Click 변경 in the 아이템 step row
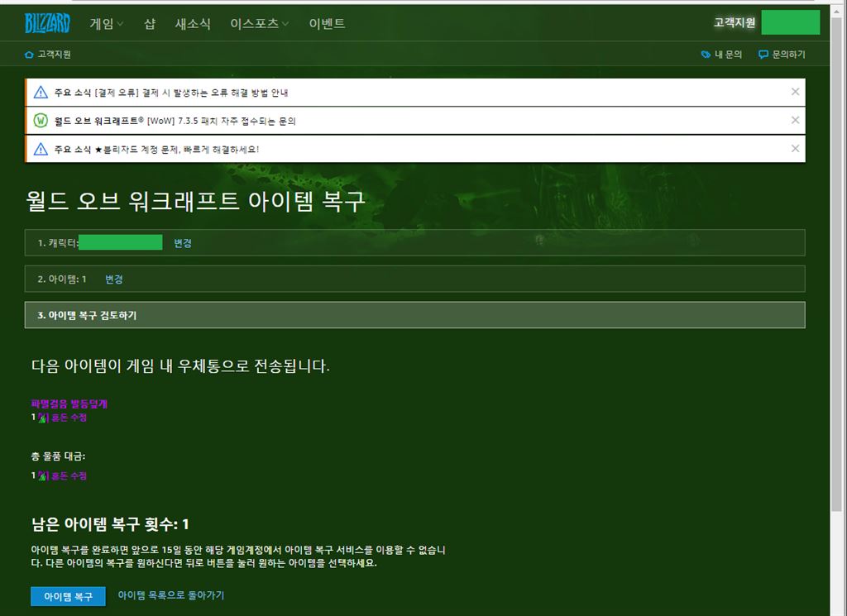This screenshot has width=847, height=616. pyautogui.click(x=114, y=279)
